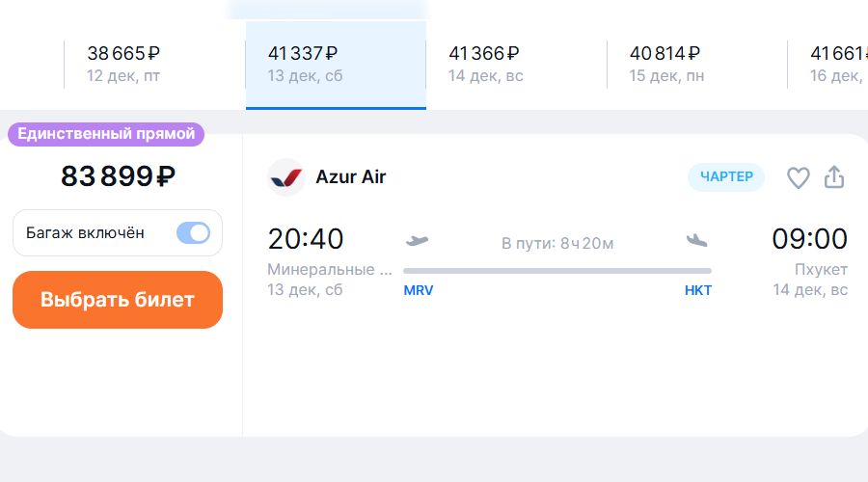Click the Azur Air airline logo
Viewport: 868px width, 482px height.
[x=286, y=177]
